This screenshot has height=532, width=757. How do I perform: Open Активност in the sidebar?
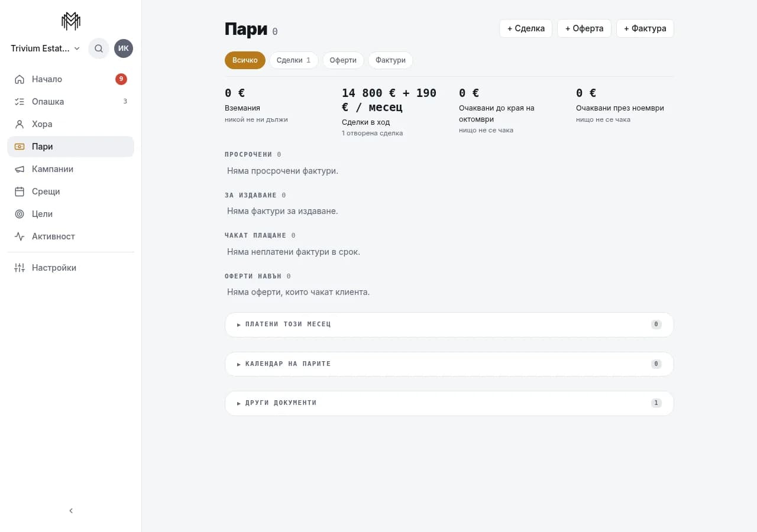click(71, 236)
